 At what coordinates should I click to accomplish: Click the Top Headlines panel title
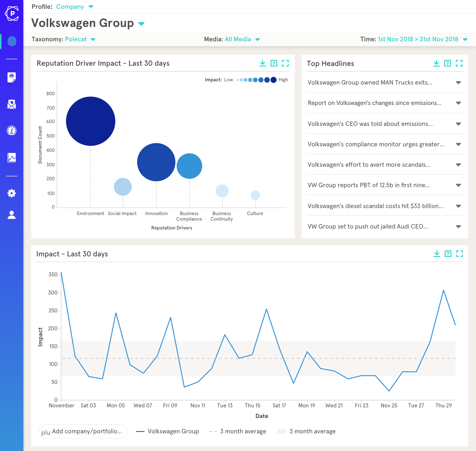coord(331,63)
